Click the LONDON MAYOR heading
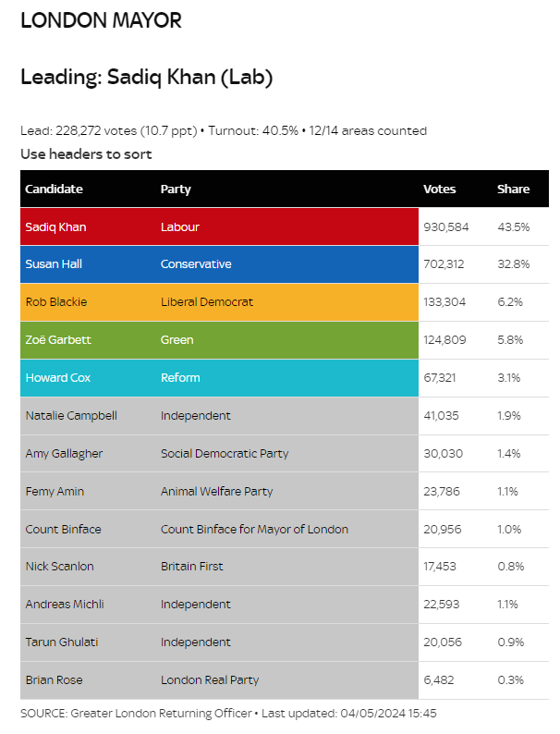560x734 pixels. click(x=101, y=20)
